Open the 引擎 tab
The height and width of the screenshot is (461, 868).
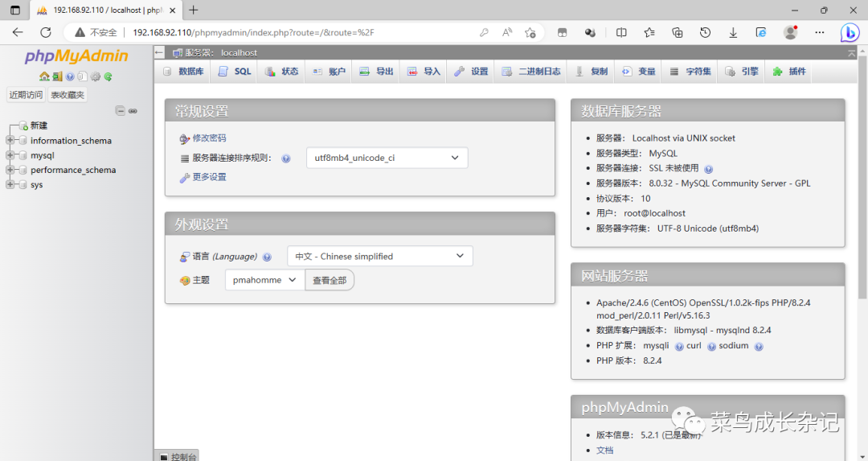[x=742, y=72]
